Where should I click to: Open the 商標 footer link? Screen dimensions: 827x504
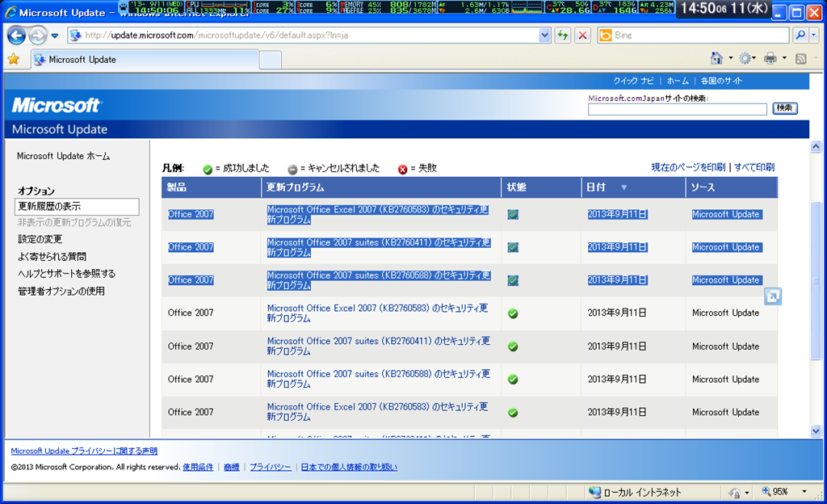click(232, 467)
